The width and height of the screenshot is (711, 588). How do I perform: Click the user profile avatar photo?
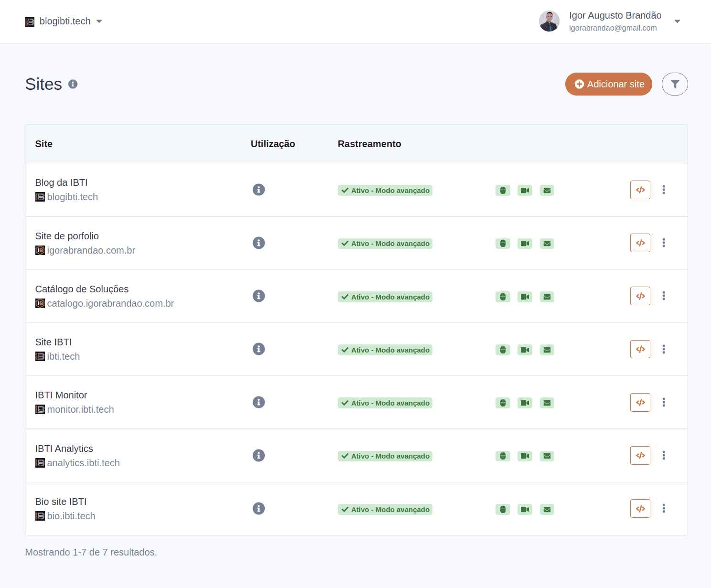point(549,21)
